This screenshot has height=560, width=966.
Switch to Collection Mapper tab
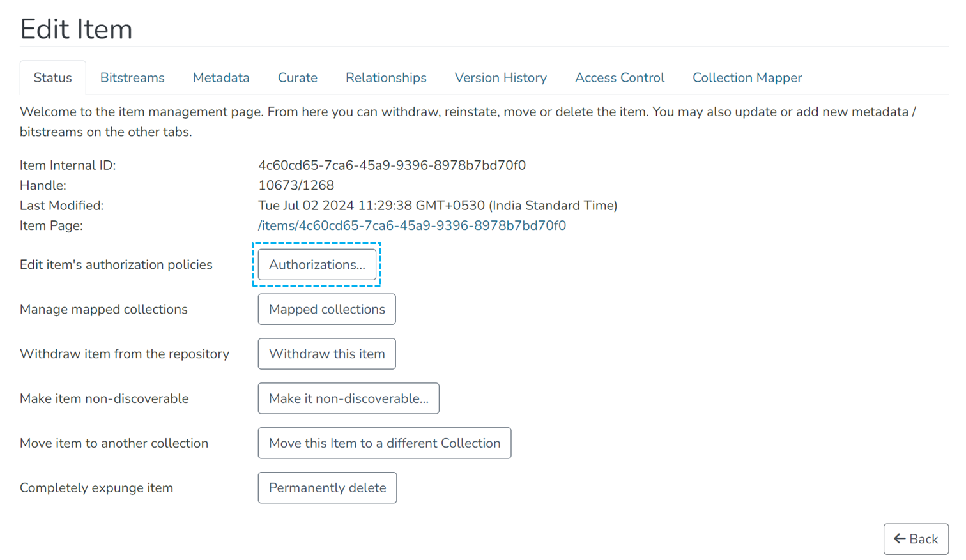coord(747,78)
